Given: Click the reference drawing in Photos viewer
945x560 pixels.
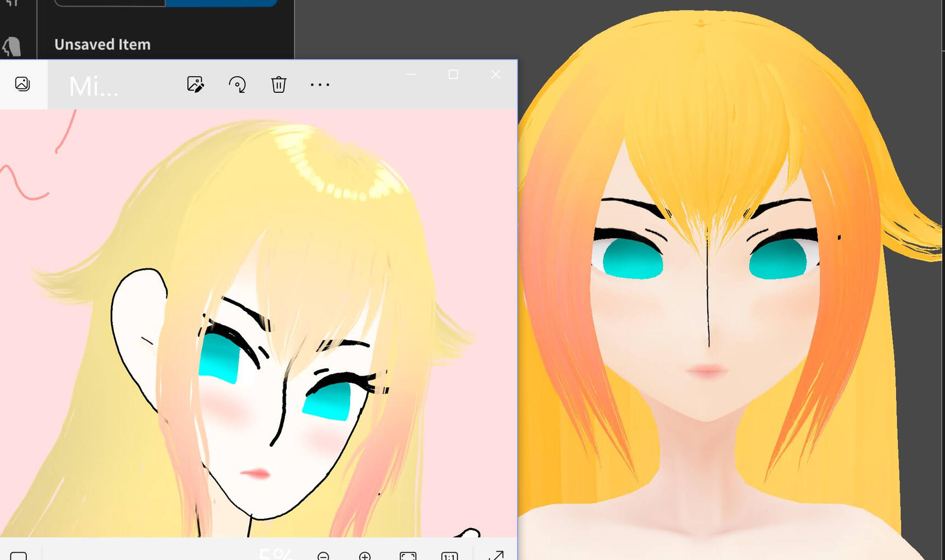Looking at the screenshot, I should 258,329.
